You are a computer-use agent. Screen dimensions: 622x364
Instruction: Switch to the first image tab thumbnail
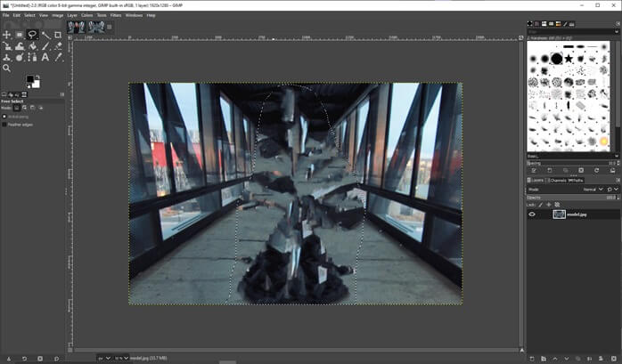point(76,27)
